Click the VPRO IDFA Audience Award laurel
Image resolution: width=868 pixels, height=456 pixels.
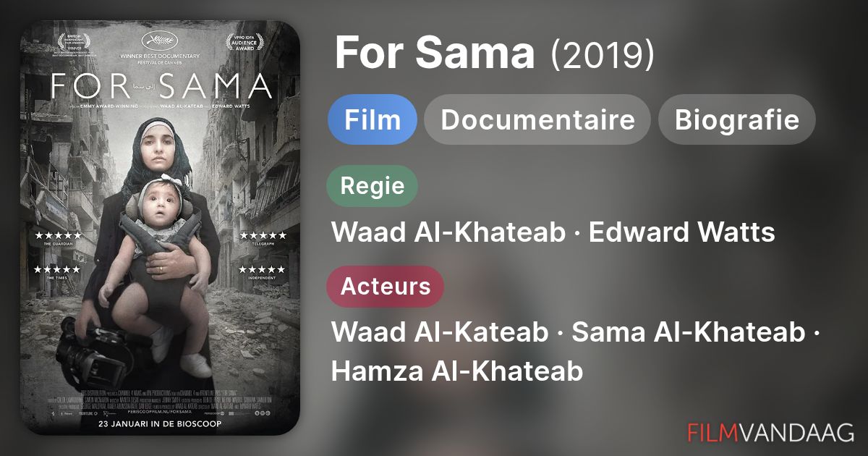coord(244,43)
